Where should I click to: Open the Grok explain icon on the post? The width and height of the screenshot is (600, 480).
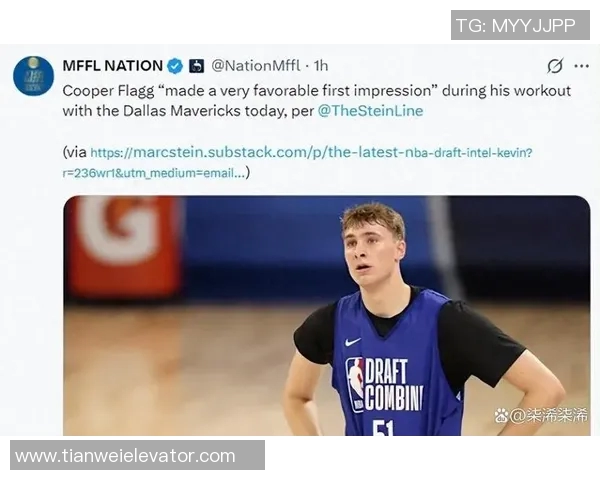point(555,66)
